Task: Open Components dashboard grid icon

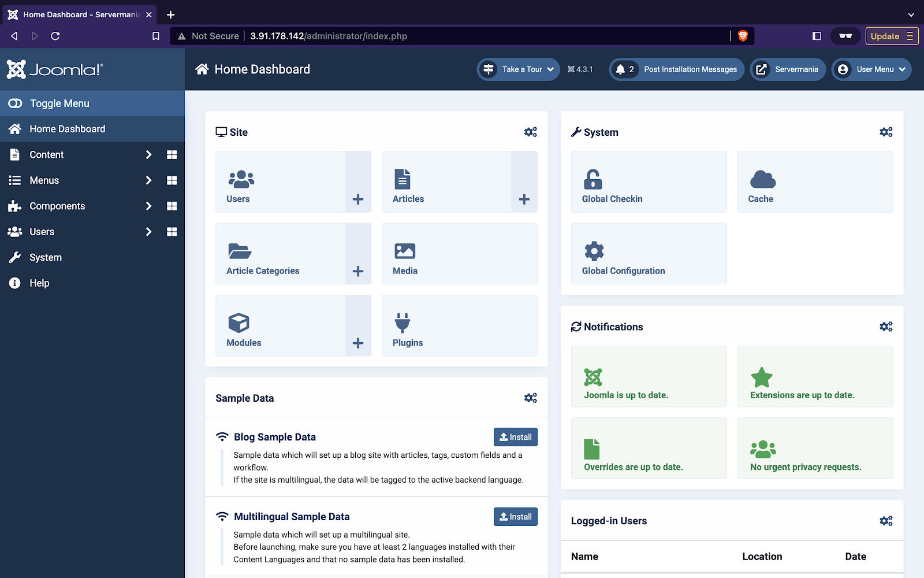Action: coord(172,206)
